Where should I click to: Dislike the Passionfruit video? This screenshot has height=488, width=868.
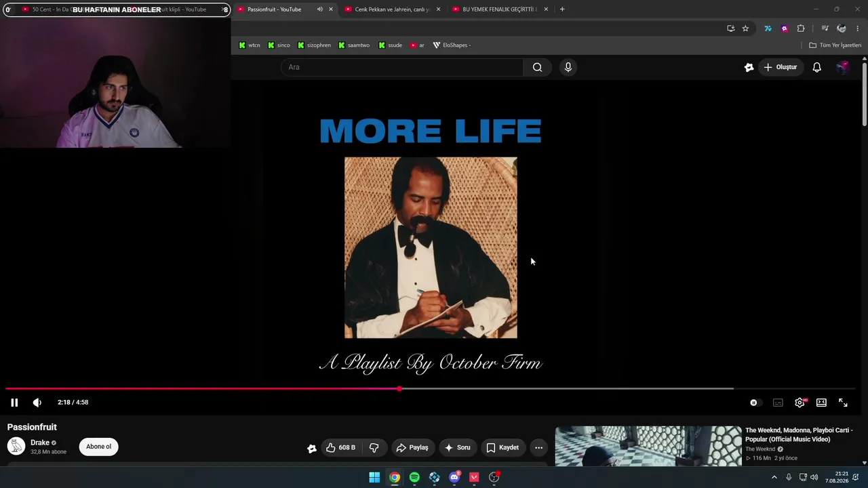tap(374, 447)
